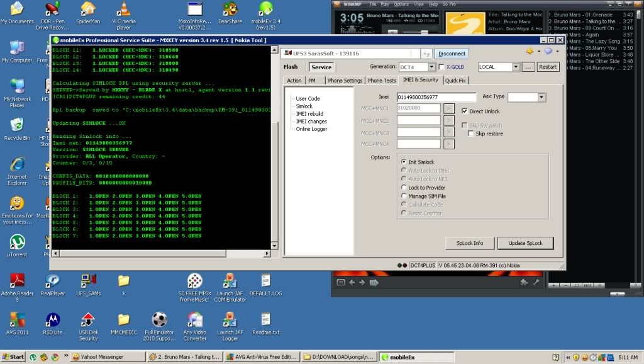This screenshot has width=644, height=364.
Task: Open the SpiderMan desktop folder
Action: (x=88, y=13)
